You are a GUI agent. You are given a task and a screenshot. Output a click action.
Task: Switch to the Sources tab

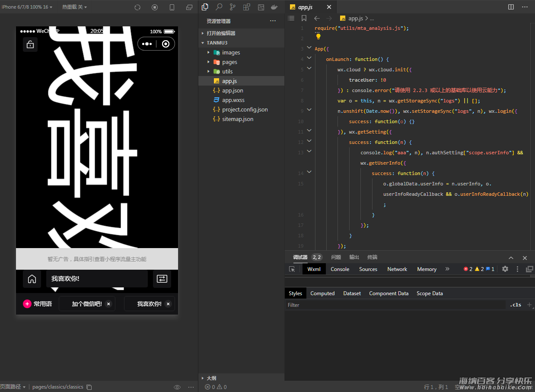(x=368, y=269)
